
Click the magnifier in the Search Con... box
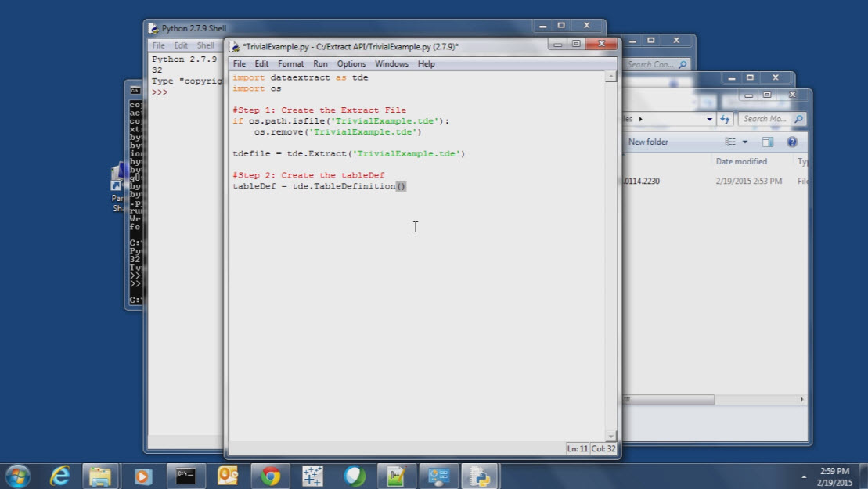[683, 65]
